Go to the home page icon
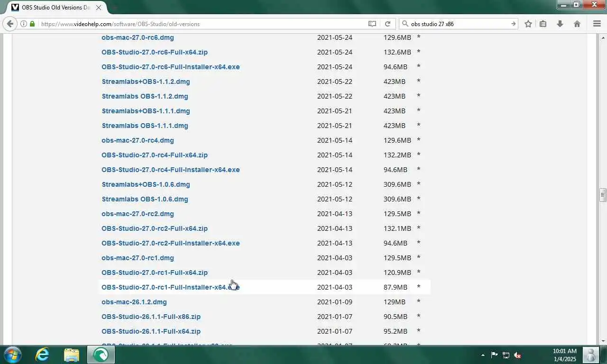Viewport: 607px width, 364px height. pos(577,24)
